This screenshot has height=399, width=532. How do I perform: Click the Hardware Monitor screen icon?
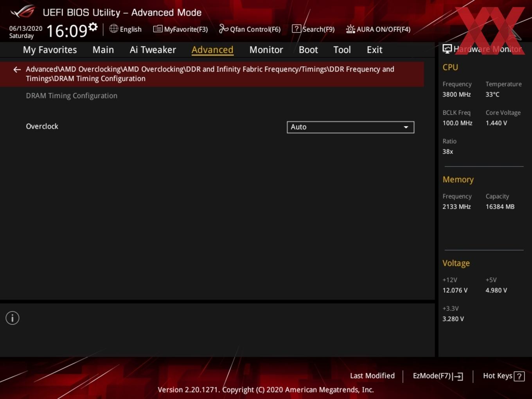tap(447, 49)
